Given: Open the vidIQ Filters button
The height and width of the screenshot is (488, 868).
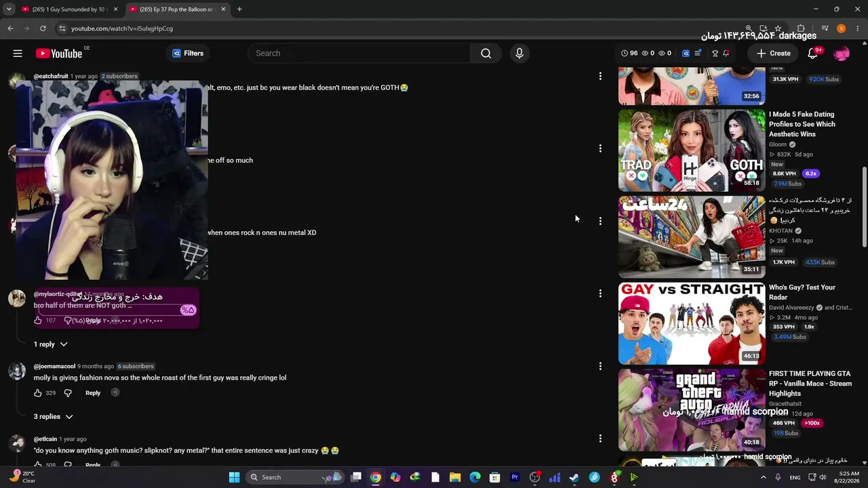Looking at the screenshot, I should [x=188, y=54].
